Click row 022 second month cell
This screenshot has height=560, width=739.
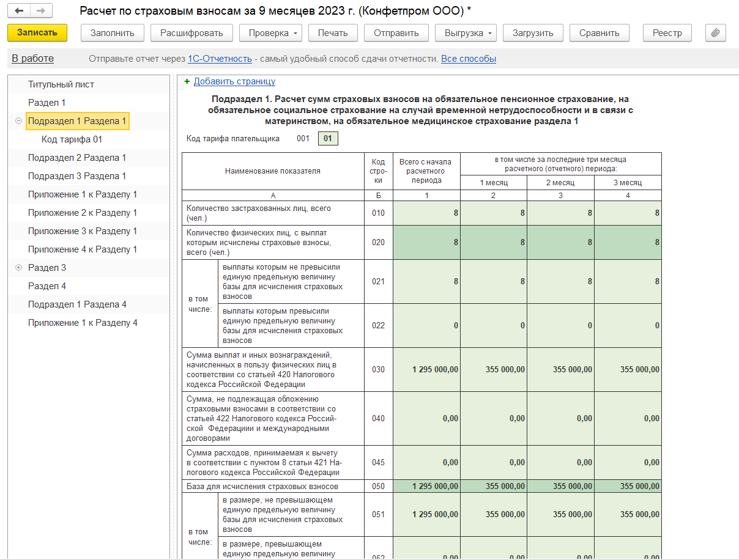click(560, 326)
